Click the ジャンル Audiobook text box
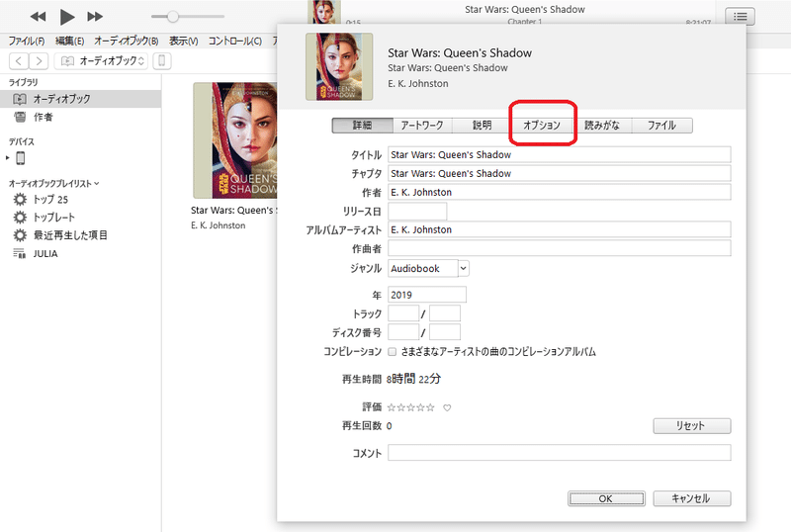791x532 pixels. [x=423, y=269]
